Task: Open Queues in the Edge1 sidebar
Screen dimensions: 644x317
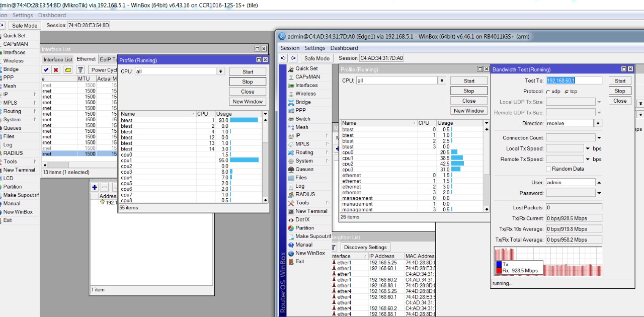Action: coord(304,169)
